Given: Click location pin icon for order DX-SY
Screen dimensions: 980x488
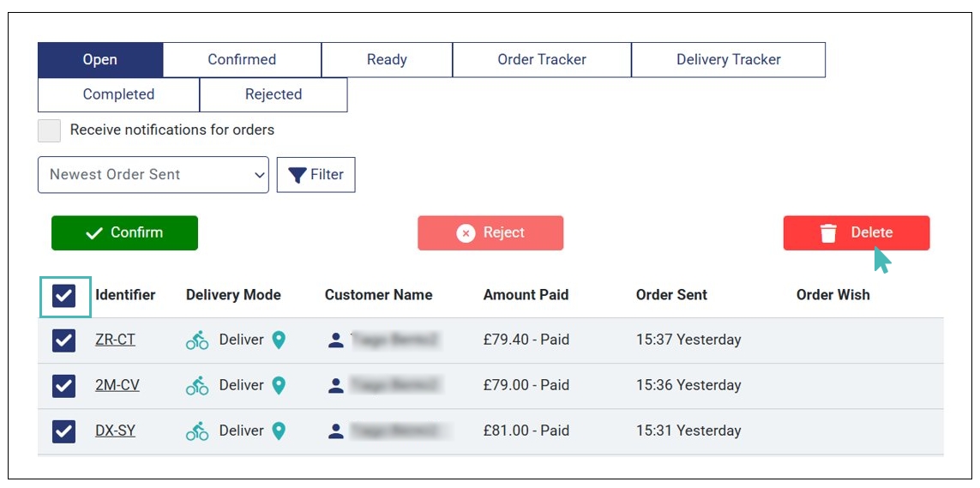Looking at the screenshot, I should 279,431.
